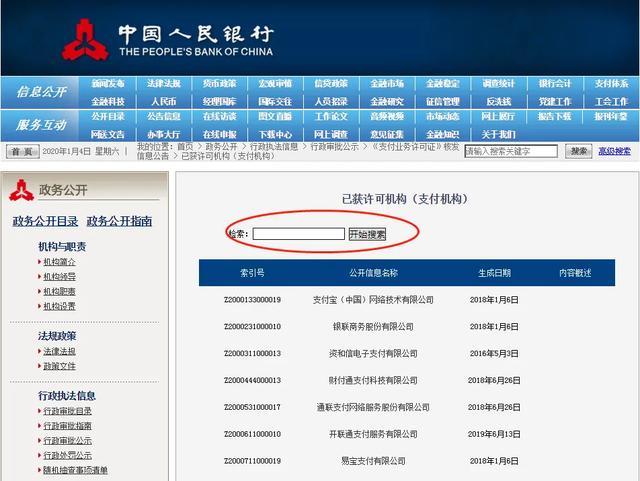Open 网送文告 navigation item

click(x=108, y=134)
